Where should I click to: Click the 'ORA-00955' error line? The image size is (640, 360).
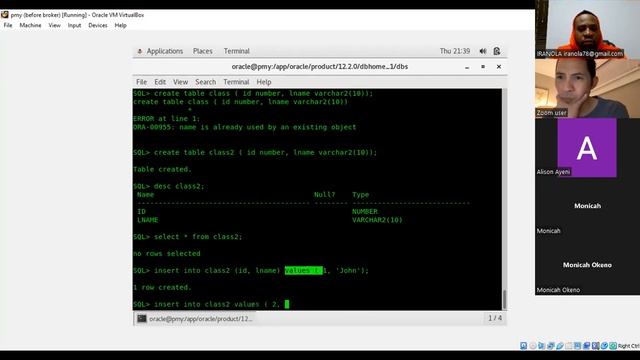pos(244,127)
